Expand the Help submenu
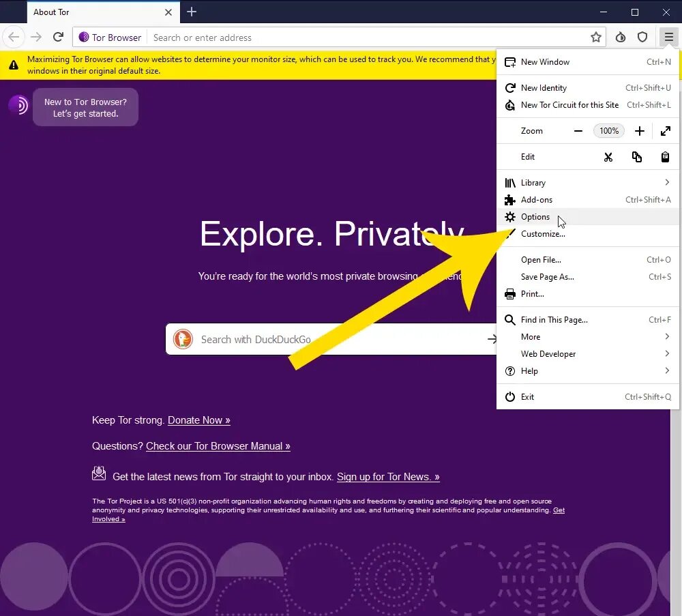This screenshot has width=682, height=616. 588,370
